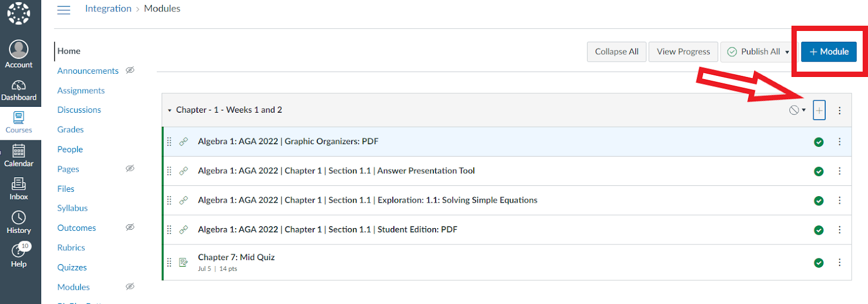
Task: Open the Inbox from the sidebar
Action: click(x=19, y=189)
